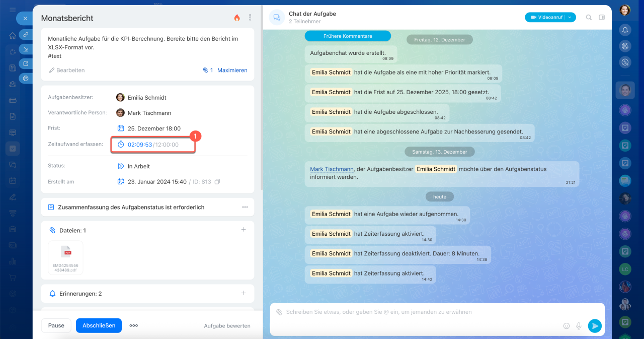Screen dimensions: 644x339
Task: Add a file in the Dateien section
Action: (x=244, y=230)
